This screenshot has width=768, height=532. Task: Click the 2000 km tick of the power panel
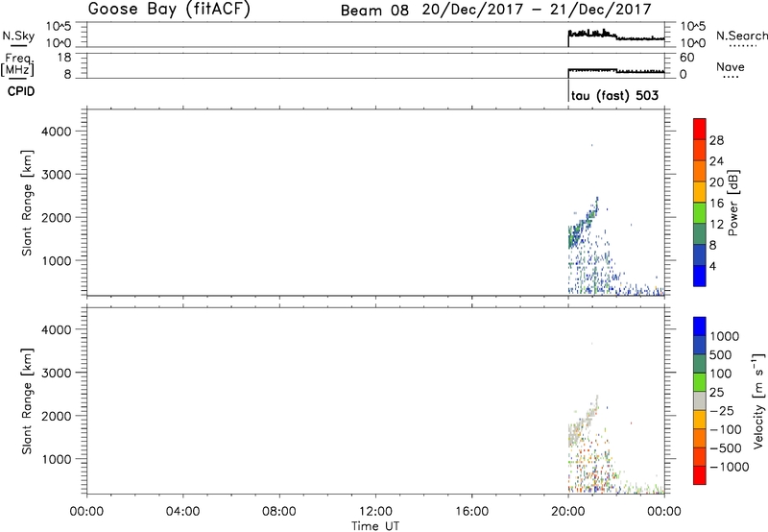click(57, 217)
